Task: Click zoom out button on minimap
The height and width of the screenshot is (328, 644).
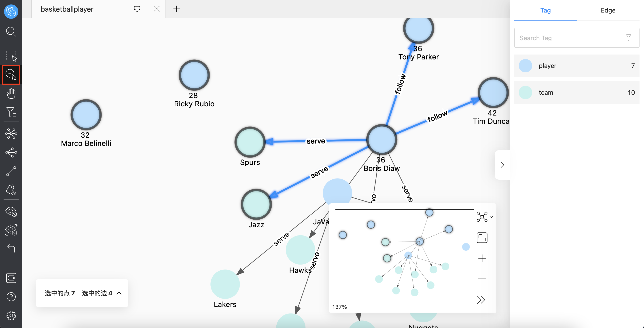Action: pyautogui.click(x=482, y=279)
